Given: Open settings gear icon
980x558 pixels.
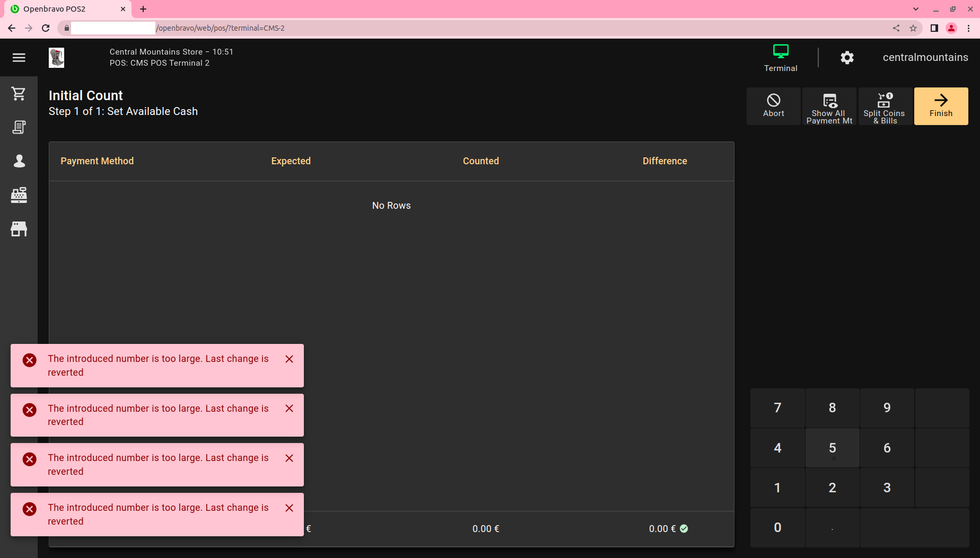Looking at the screenshot, I should (847, 57).
